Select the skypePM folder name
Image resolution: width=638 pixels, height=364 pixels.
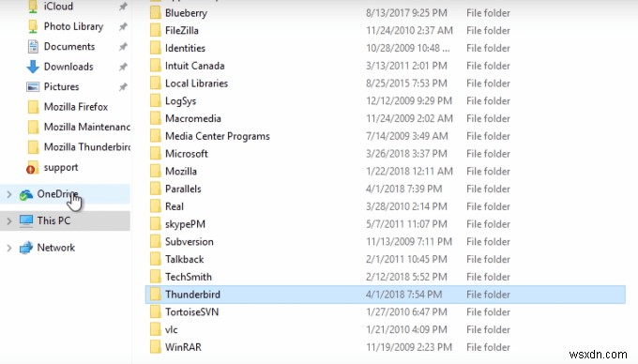[x=185, y=224]
